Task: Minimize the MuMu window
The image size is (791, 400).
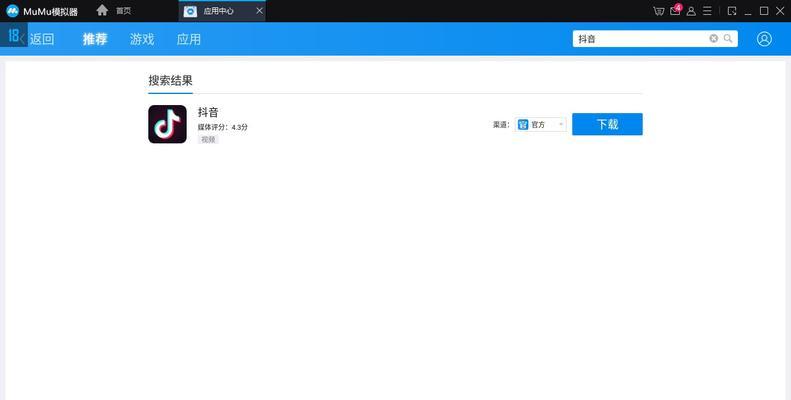Action: tap(748, 12)
